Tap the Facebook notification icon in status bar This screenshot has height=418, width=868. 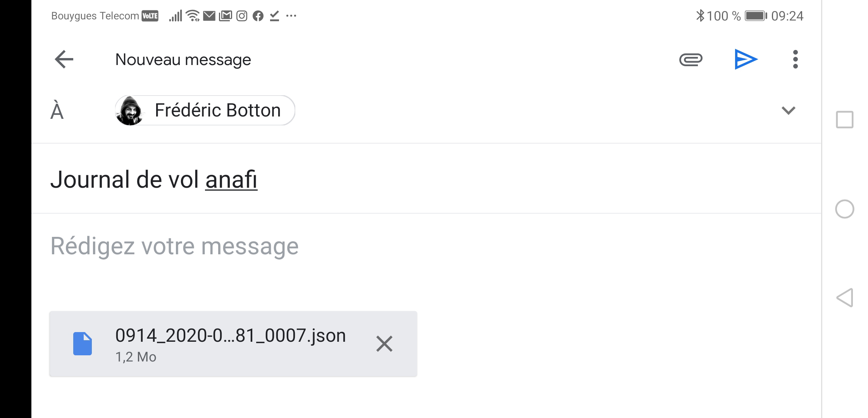coord(258,16)
